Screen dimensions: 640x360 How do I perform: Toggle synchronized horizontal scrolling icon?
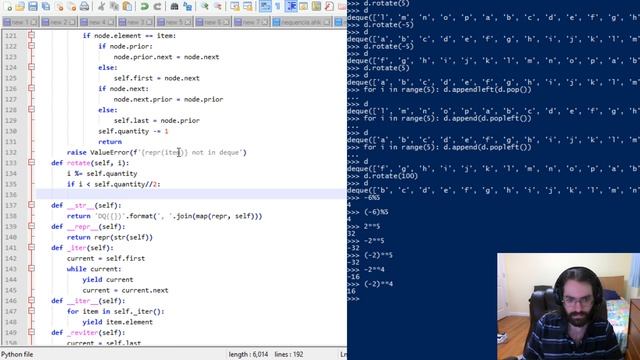click(x=248, y=6)
